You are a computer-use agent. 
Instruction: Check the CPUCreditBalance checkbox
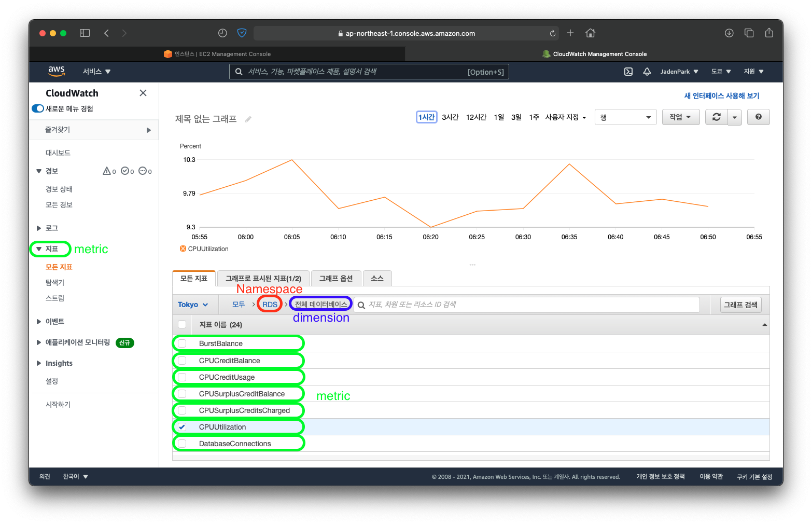pos(182,361)
